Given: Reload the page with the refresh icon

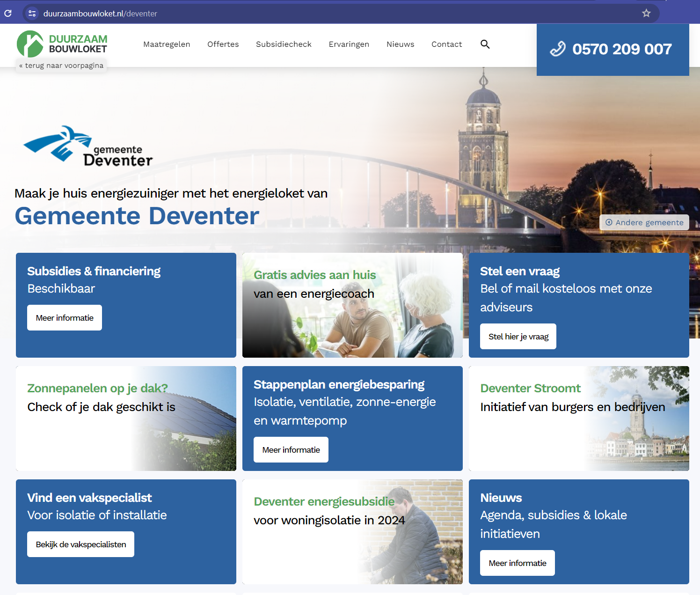Looking at the screenshot, I should 8,13.
